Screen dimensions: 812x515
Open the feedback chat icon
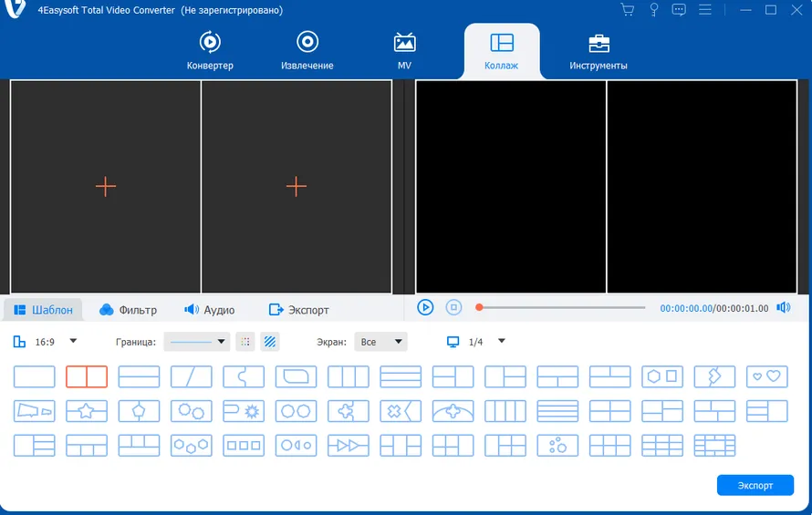click(679, 10)
